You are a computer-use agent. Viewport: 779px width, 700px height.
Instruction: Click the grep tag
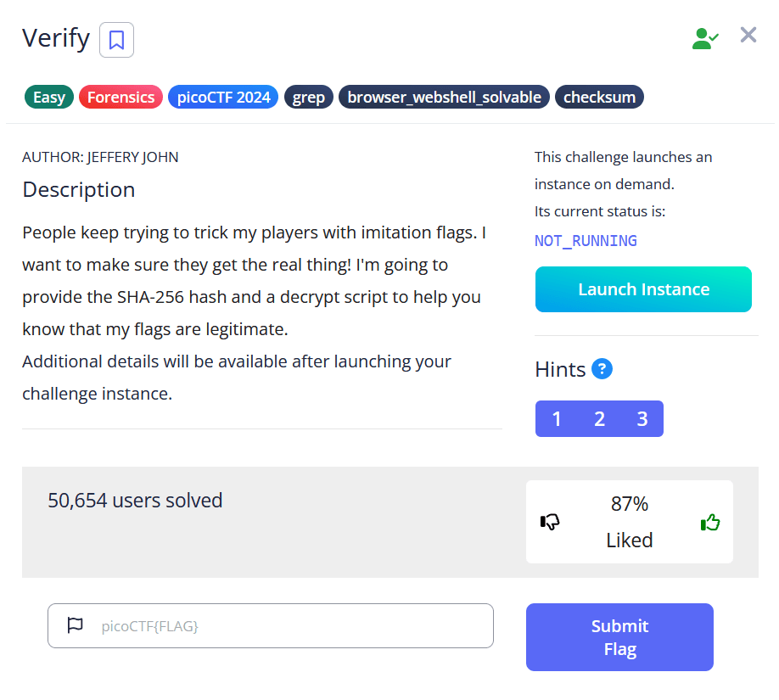308,96
